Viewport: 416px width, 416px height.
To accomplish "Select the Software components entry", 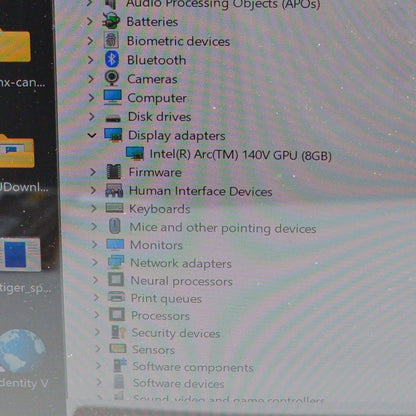I will pyautogui.click(x=193, y=367).
